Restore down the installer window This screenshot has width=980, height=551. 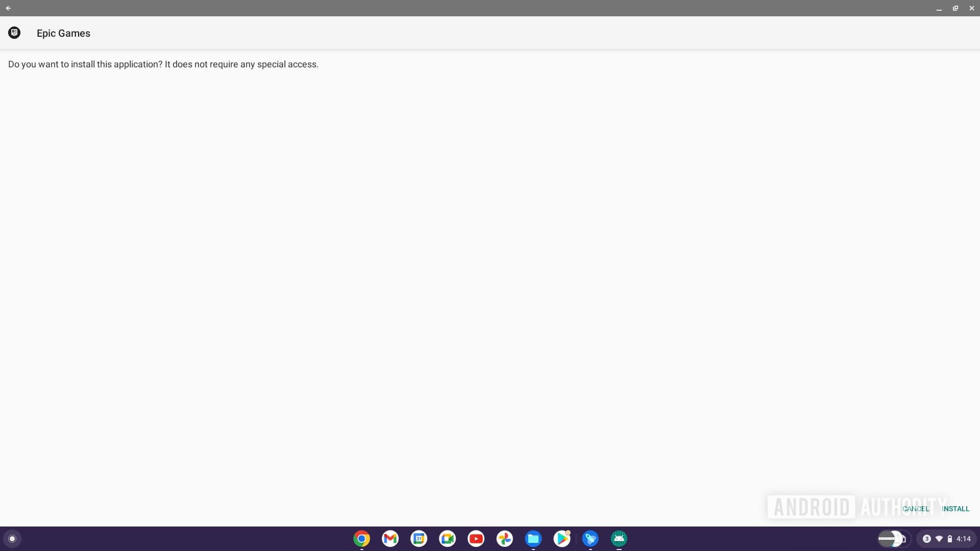click(x=955, y=8)
